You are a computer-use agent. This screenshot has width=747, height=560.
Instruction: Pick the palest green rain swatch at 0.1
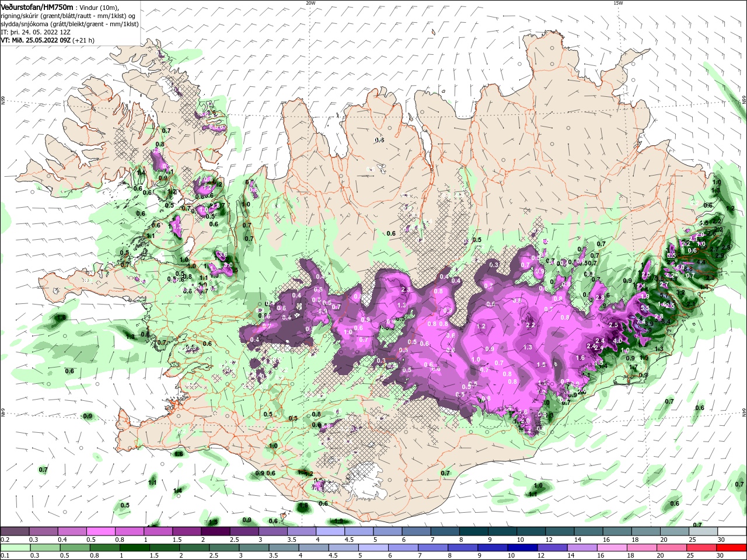point(15,548)
